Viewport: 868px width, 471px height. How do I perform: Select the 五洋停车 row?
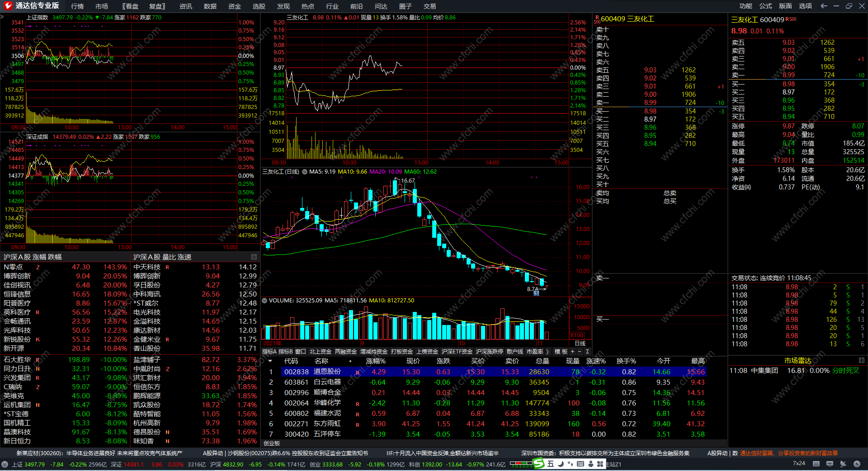click(x=484, y=434)
